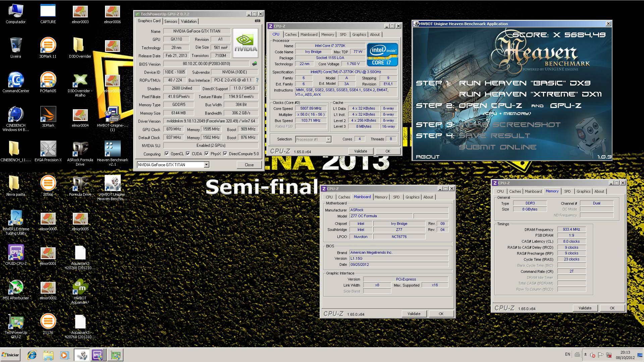Click the GPU-Z BIOS save chip icon
This screenshot has height=362, width=644.
255,63
